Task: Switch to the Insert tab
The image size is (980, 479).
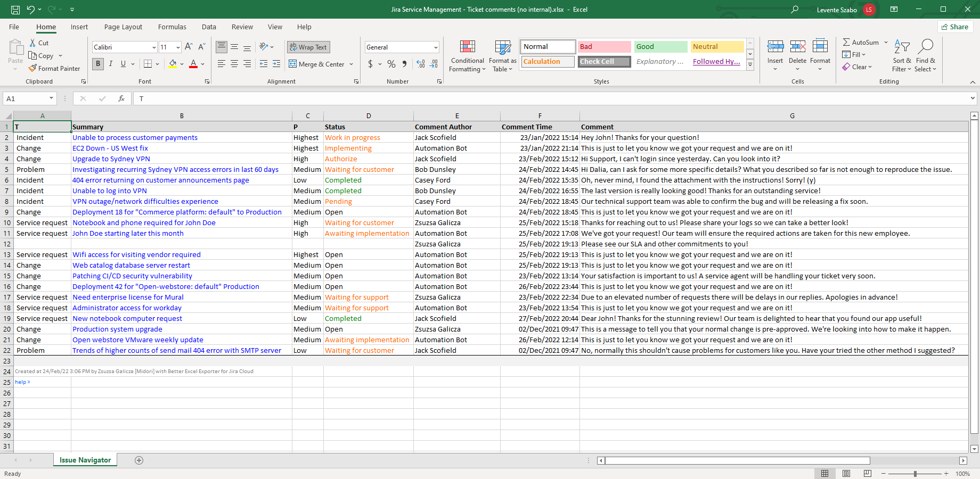Action: pyautogui.click(x=79, y=27)
